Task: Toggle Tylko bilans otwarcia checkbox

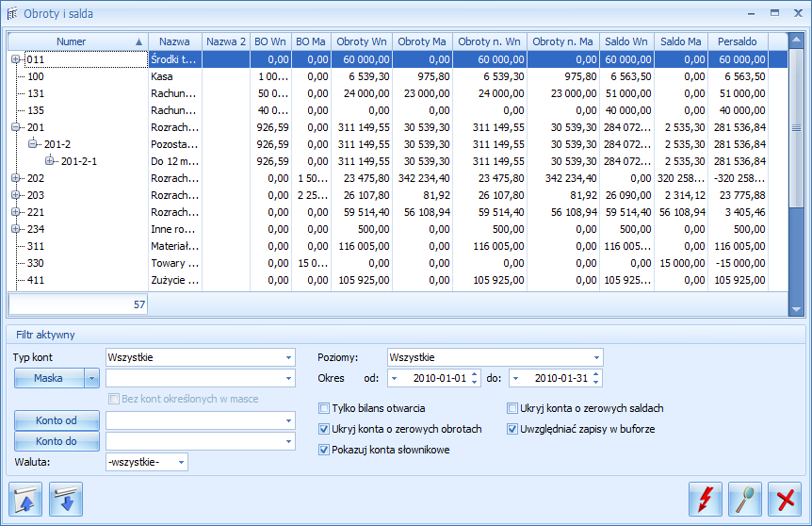Action: (x=324, y=408)
